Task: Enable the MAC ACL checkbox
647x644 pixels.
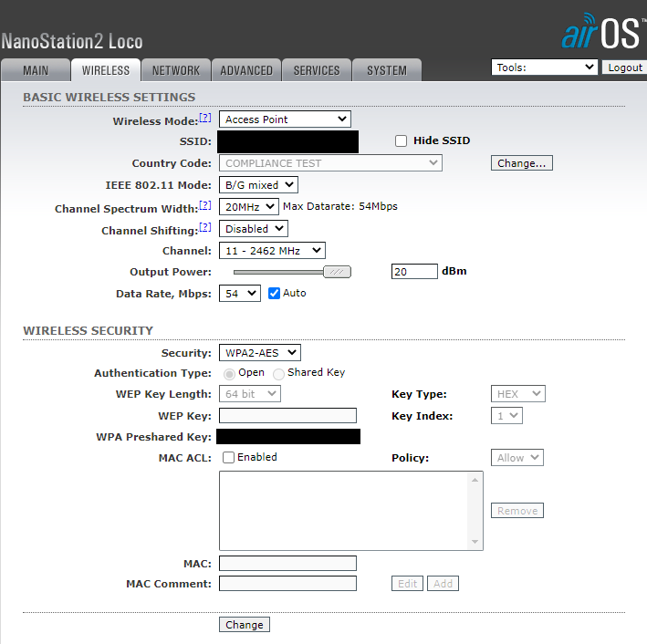Action: pyautogui.click(x=228, y=457)
